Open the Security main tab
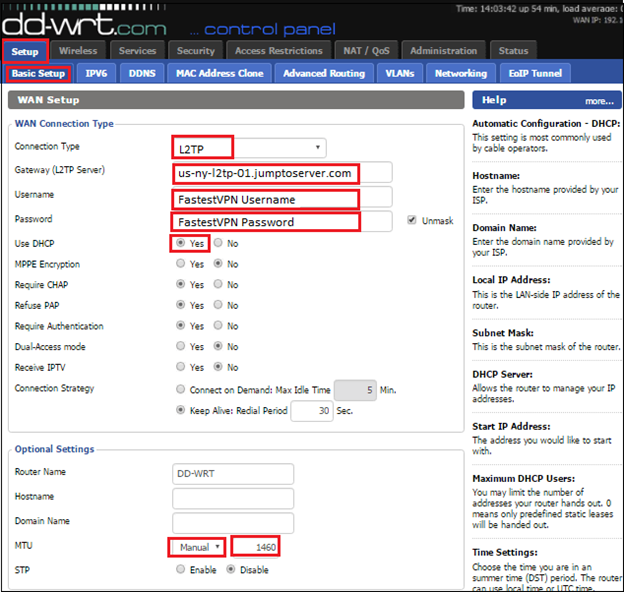 click(195, 51)
